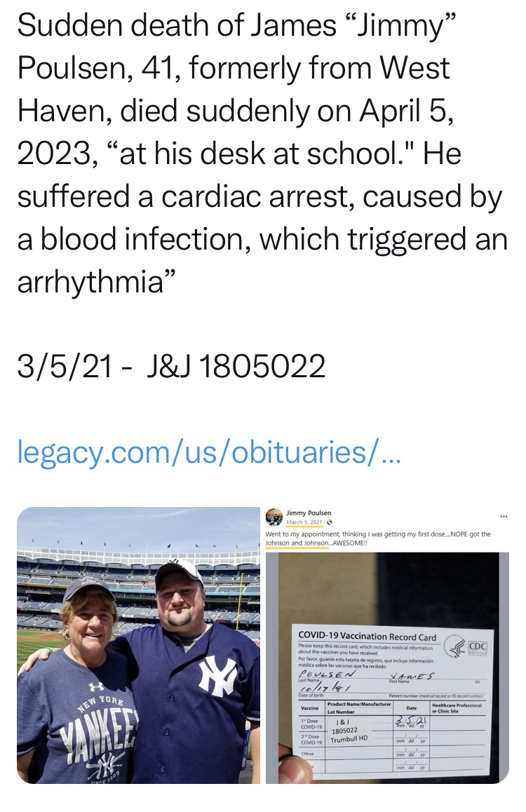Click the CDC logo on the card
526x812 pixels.
point(467,647)
